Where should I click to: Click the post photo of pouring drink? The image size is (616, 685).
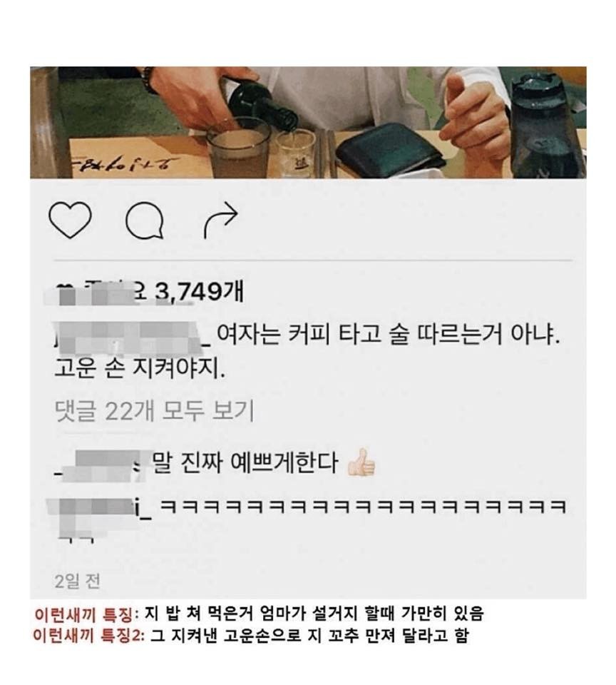pyautogui.click(x=308, y=122)
